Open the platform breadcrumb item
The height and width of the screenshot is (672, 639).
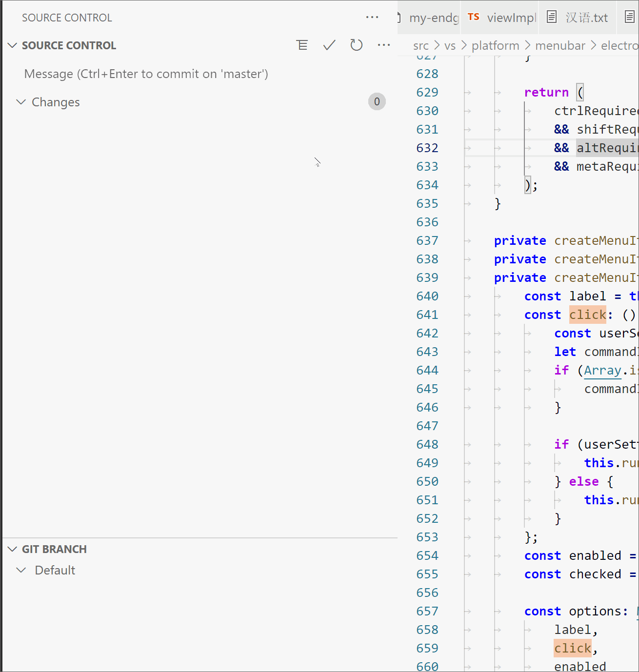[x=495, y=45]
